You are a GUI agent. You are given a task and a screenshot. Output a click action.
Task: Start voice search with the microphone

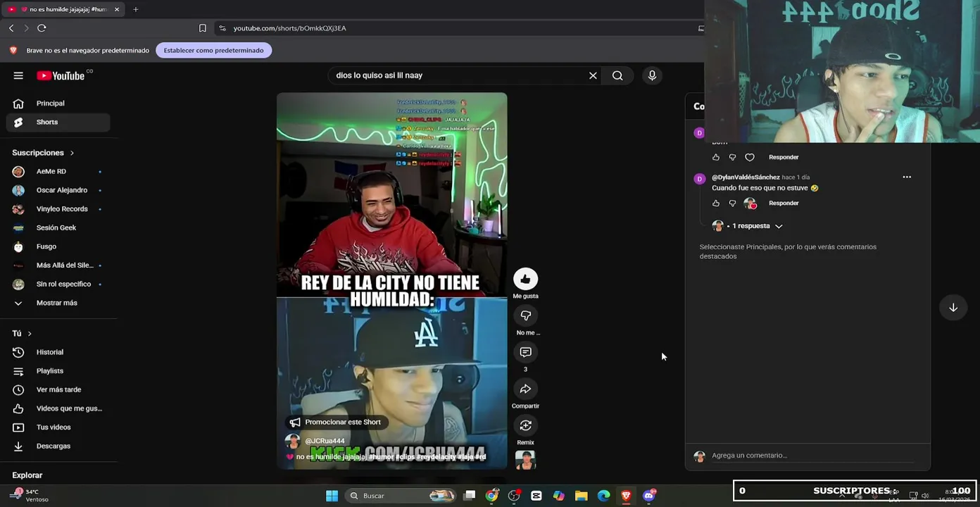pyautogui.click(x=652, y=75)
